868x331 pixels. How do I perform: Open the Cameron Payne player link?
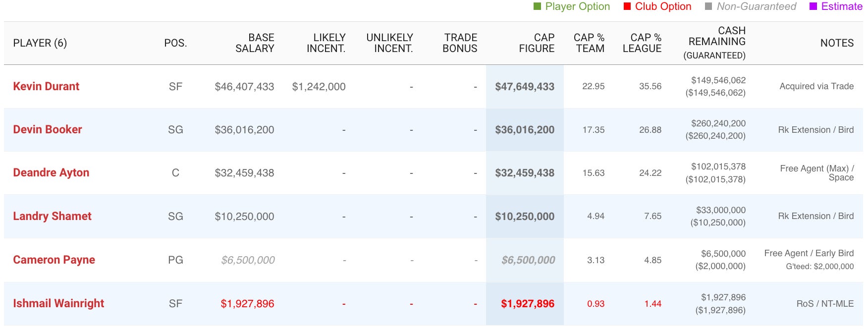tap(54, 260)
